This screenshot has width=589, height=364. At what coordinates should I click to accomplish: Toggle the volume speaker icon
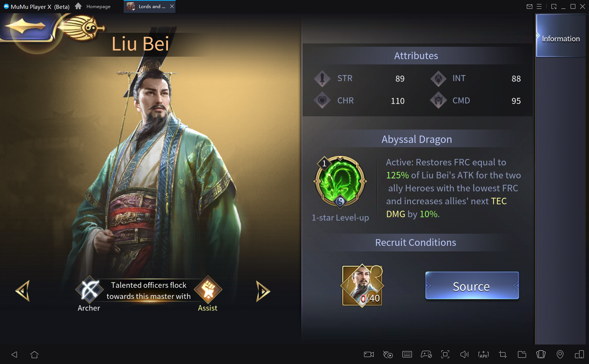pos(465,354)
